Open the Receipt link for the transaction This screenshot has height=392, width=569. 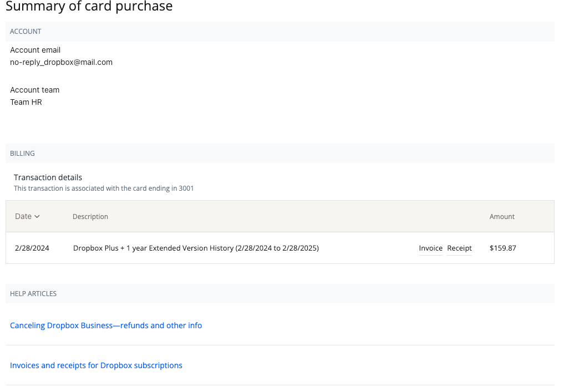(x=459, y=248)
